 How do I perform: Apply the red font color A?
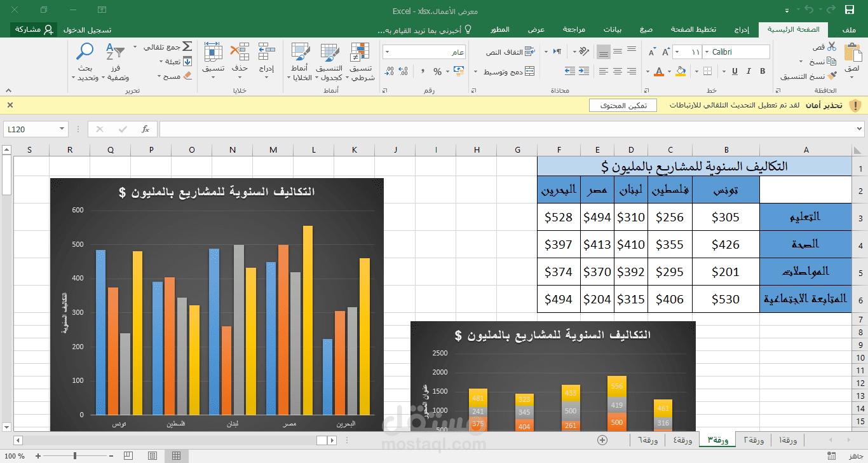(x=660, y=71)
